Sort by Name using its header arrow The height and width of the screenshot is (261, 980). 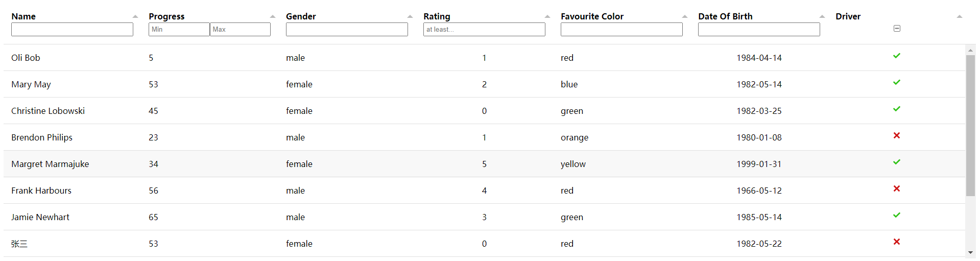coord(135,16)
